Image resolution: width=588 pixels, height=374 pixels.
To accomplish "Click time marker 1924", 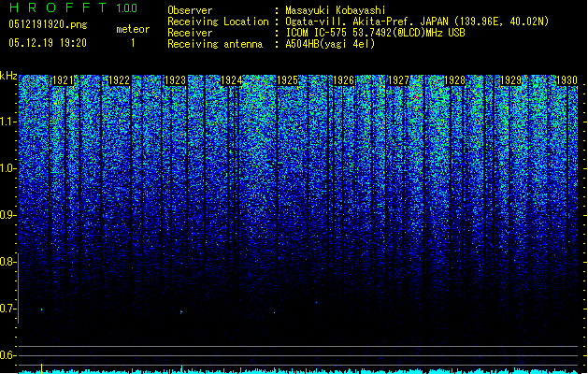I will [232, 80].
